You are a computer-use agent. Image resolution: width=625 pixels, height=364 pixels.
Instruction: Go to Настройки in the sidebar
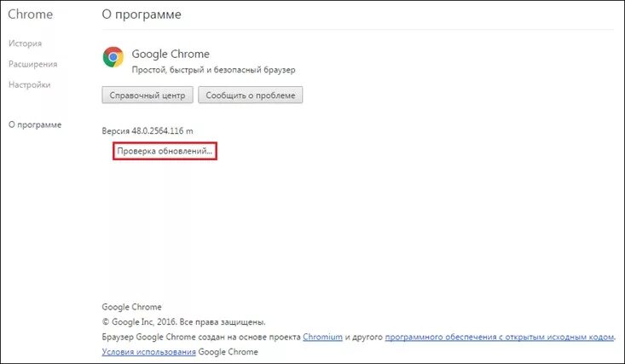[30, 84]
